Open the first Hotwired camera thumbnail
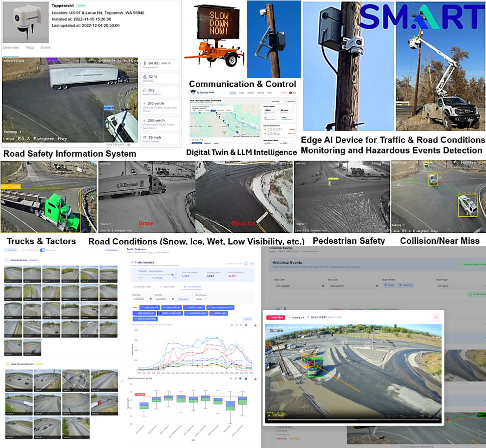The width and height of the screenshot is (486, 448). (x=13, y=274)
